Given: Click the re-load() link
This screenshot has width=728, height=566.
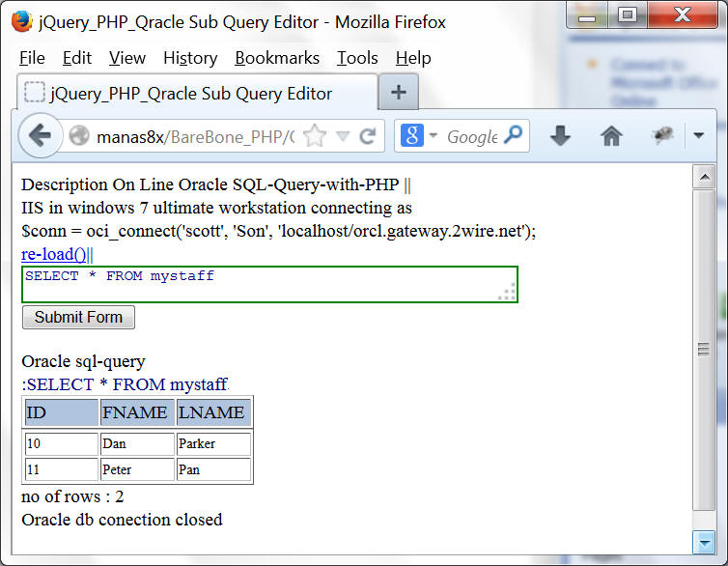Looking at the screenshot, I should pos(54,254).
